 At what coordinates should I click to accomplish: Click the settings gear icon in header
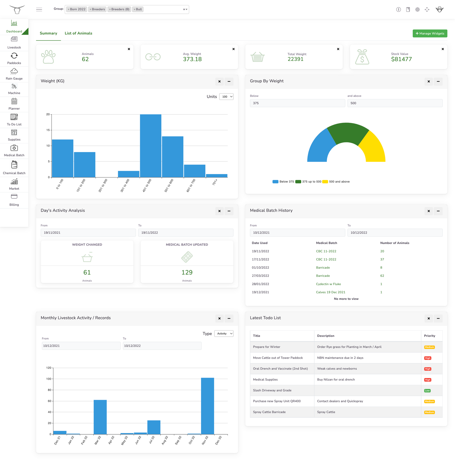click(417, 9)
